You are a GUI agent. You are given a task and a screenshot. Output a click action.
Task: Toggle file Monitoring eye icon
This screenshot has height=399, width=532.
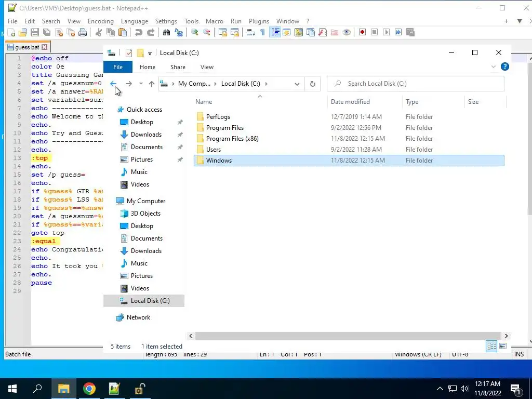(x=347, y=32)
